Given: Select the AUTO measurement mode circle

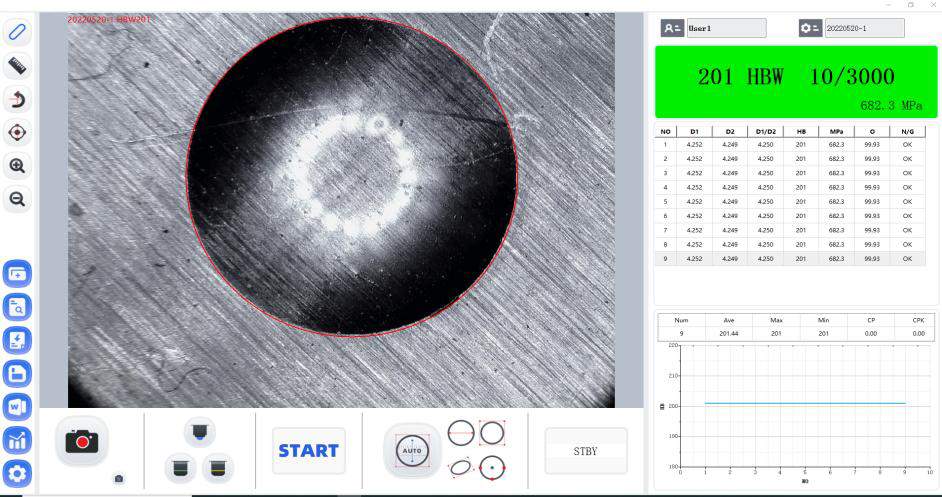Looking at the screenshot, I should 412,451.
